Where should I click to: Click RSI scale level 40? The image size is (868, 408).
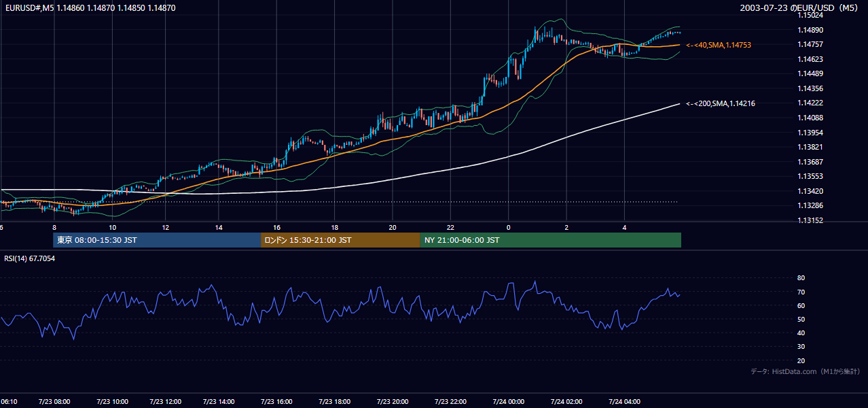[x=801, y=333]
